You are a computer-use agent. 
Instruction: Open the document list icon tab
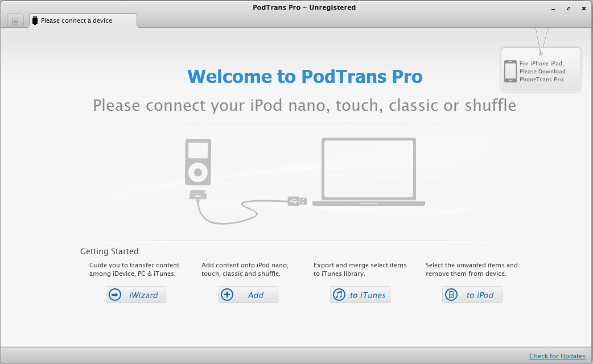pos(15,21)
